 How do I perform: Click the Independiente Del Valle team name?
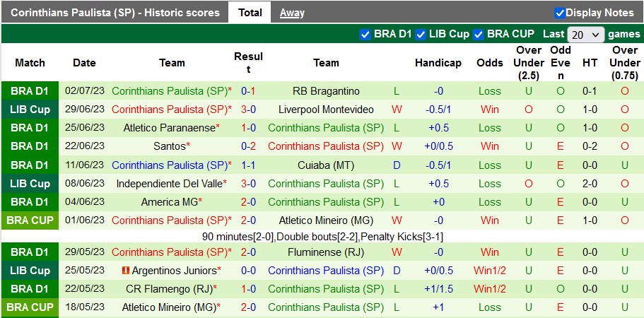pyautogui.click(x=169, y=183)
